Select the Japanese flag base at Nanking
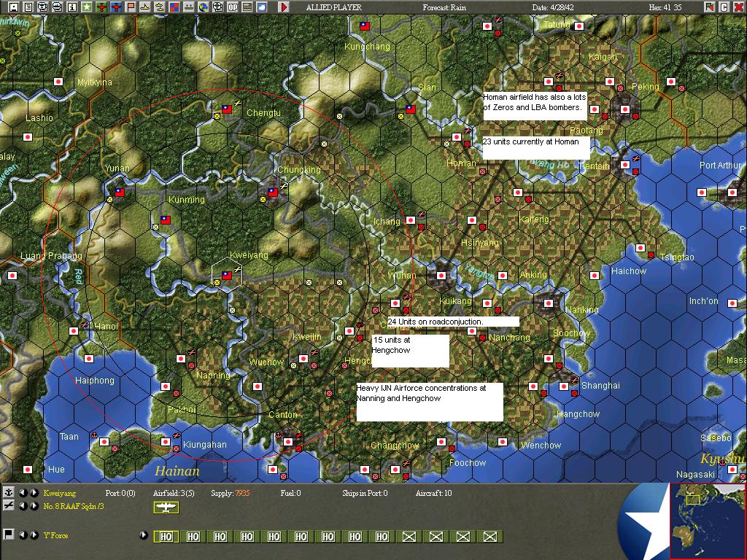The width and height of the screenshot is (747, 560). (549, 303)
